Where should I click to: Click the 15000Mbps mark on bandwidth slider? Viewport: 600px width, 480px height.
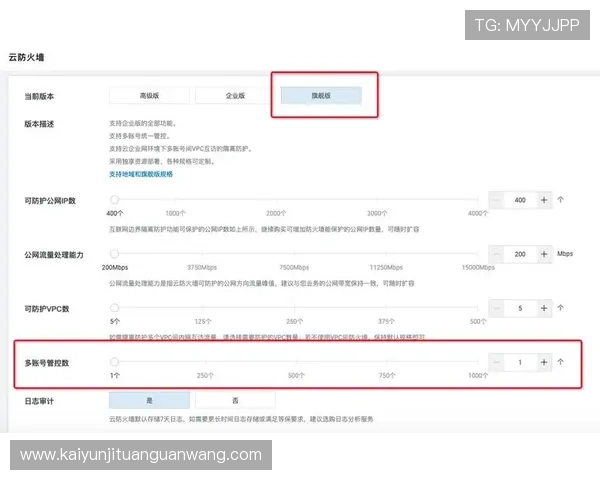click(x=478, y=267)
